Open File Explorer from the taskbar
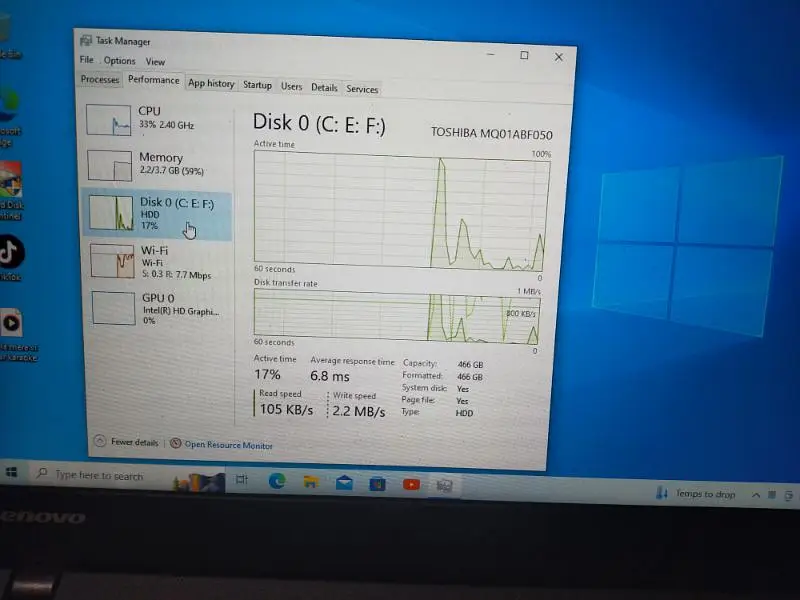This screenshot has width=800, height=600. [311, 482]
